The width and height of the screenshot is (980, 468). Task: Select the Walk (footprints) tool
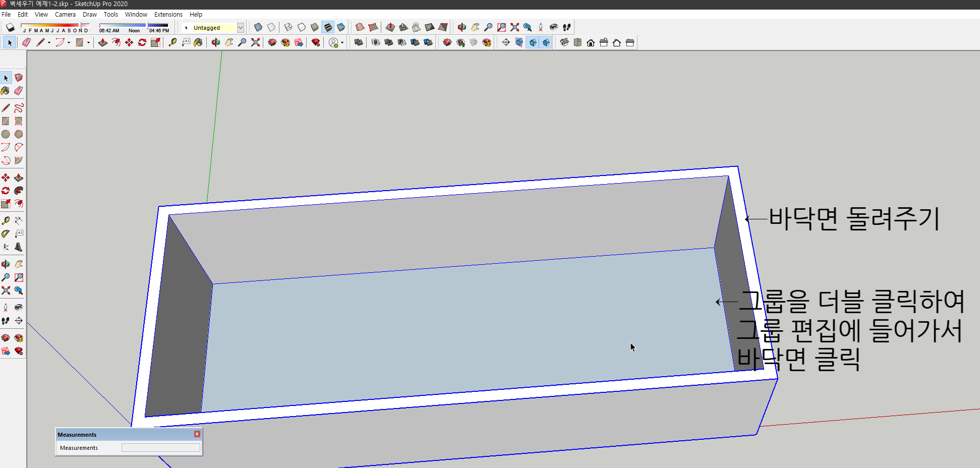point(567,27)
